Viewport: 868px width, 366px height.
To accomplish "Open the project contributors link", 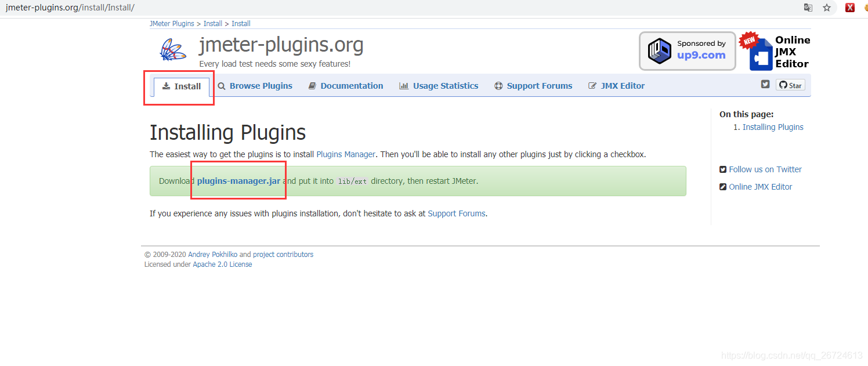I will 283,255.
